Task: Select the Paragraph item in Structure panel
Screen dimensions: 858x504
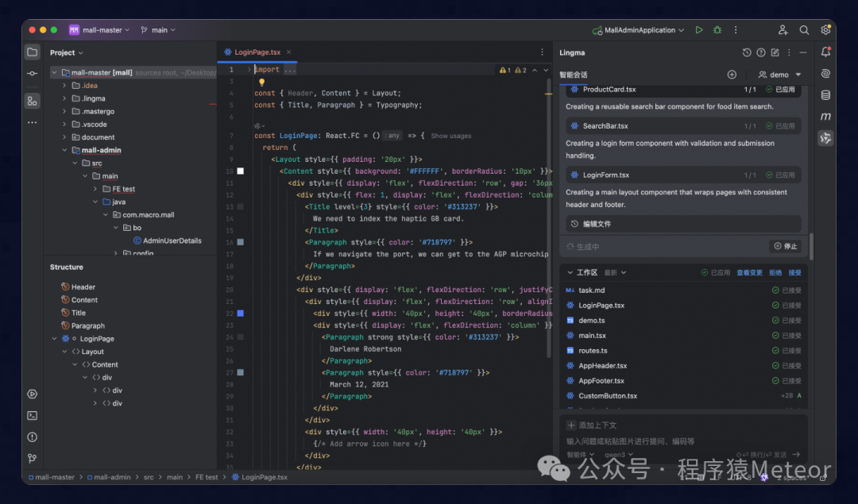Action: coord(87,325)
